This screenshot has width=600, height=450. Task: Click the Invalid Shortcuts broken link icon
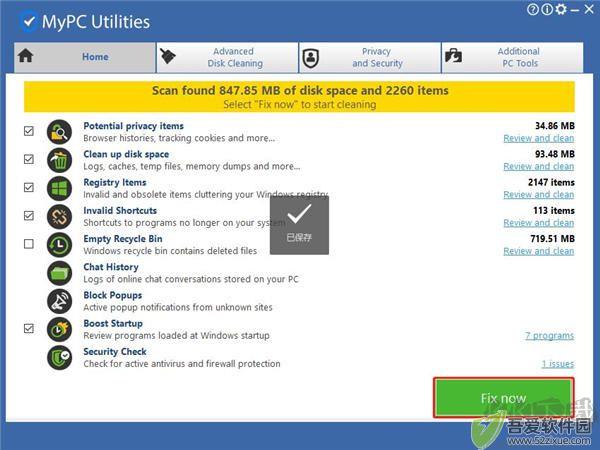click(59, 217)
